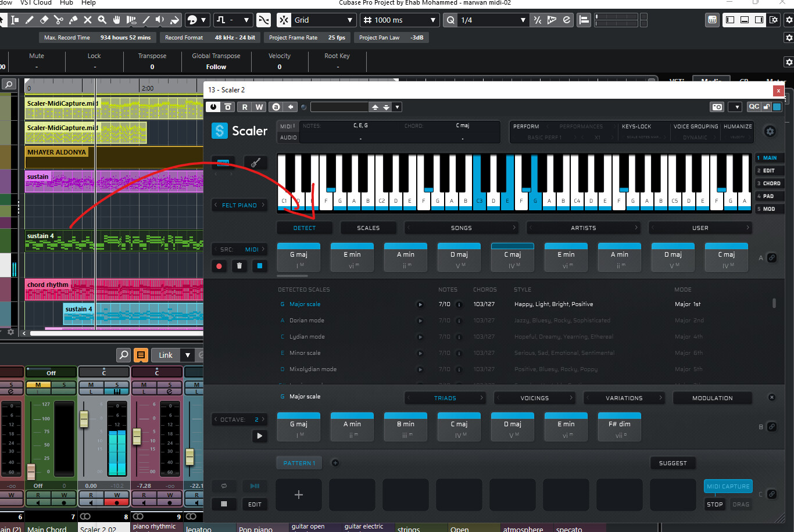Select the DETECT tab in Scaler
The image size is (794, 532).
305,228
